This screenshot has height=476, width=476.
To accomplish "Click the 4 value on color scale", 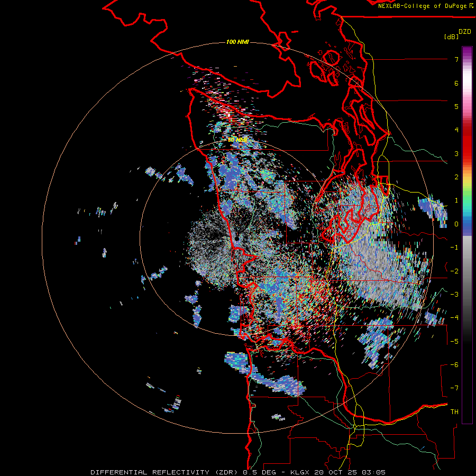I will (x=456, y=130).
